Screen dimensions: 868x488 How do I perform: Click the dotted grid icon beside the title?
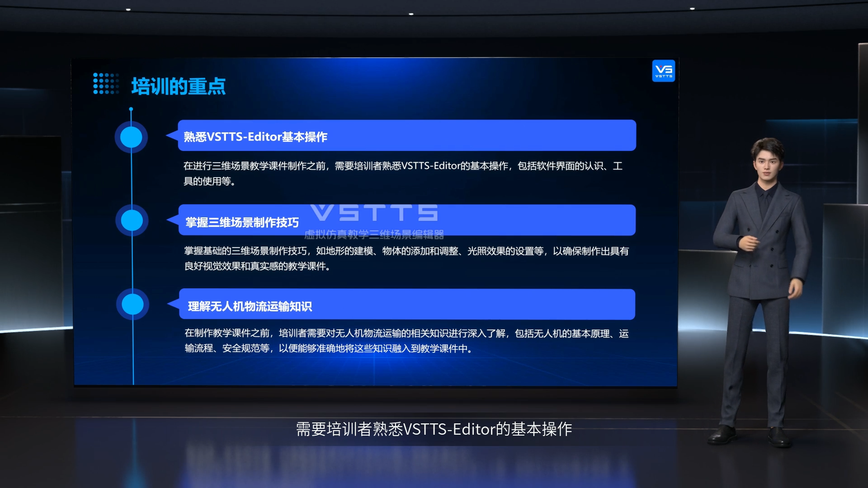tap(106, 84)
